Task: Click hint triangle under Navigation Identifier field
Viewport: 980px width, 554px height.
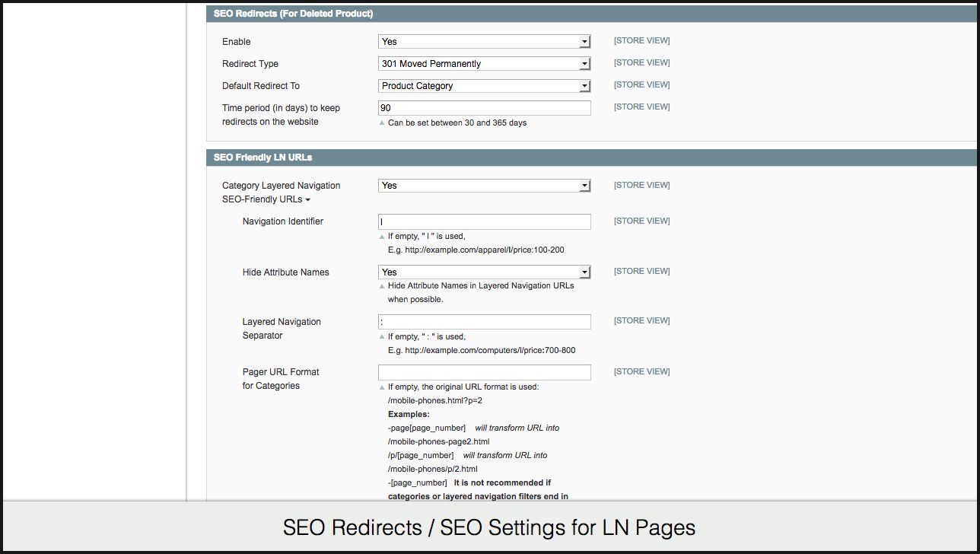Action: pyautogui.click(x=382, y=237)
